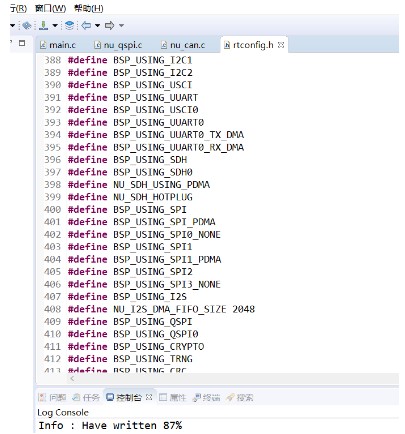Click the download/flash firmware icon
405x434 pixels.
pyautogui.click(x=43, y=25)
